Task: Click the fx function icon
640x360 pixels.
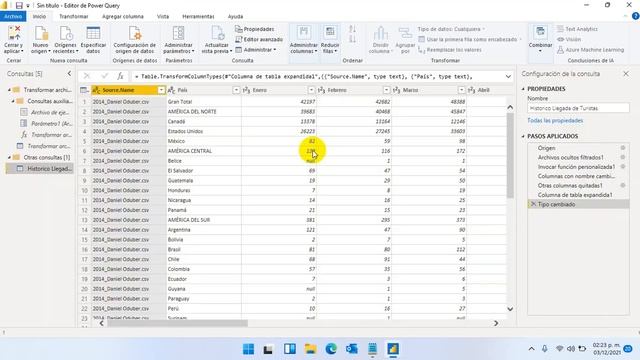Action: pyautogui.click(x=120, y=76)
